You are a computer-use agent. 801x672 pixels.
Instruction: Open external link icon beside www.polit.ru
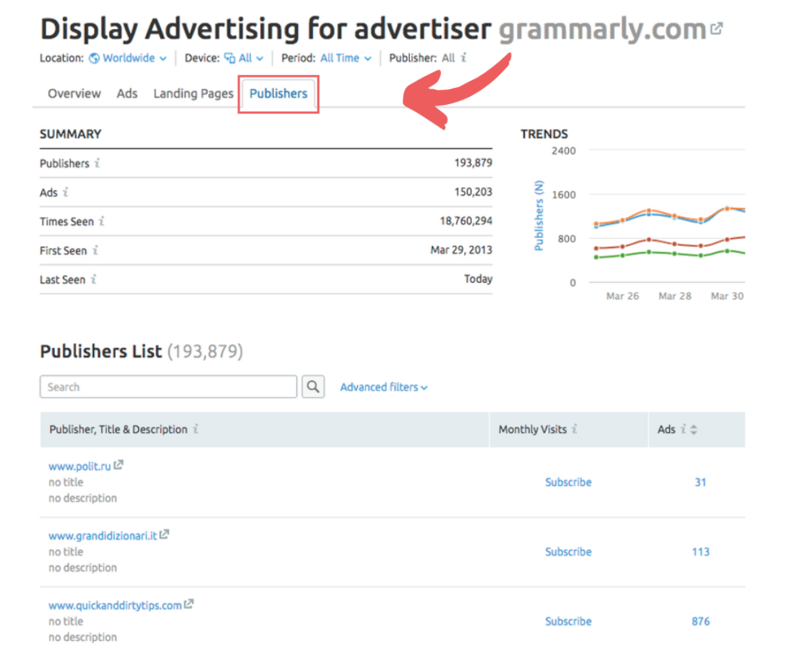(x=118, y=464)
